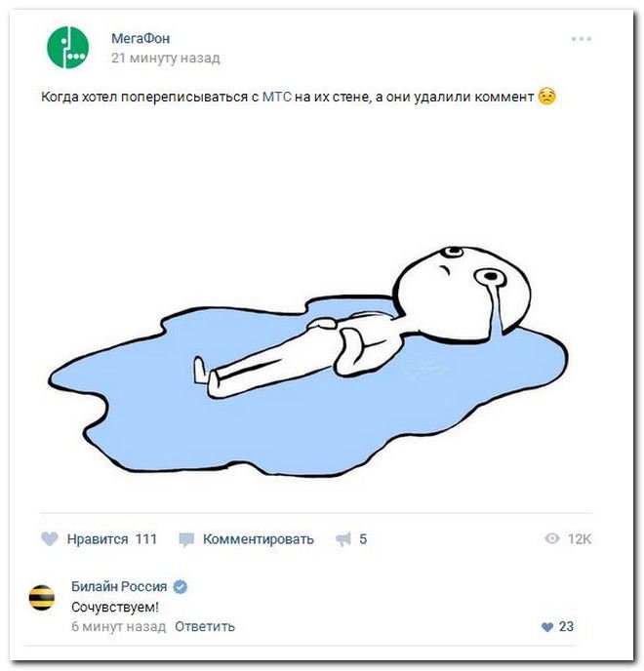Open the МегаФон author name link
The height and width of the screenshot is (671, 644).
[x=141, y=38]
